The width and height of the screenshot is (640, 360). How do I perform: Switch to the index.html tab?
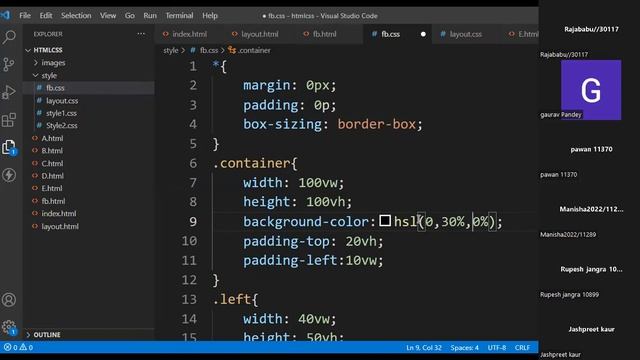click(x=189, y=34)
